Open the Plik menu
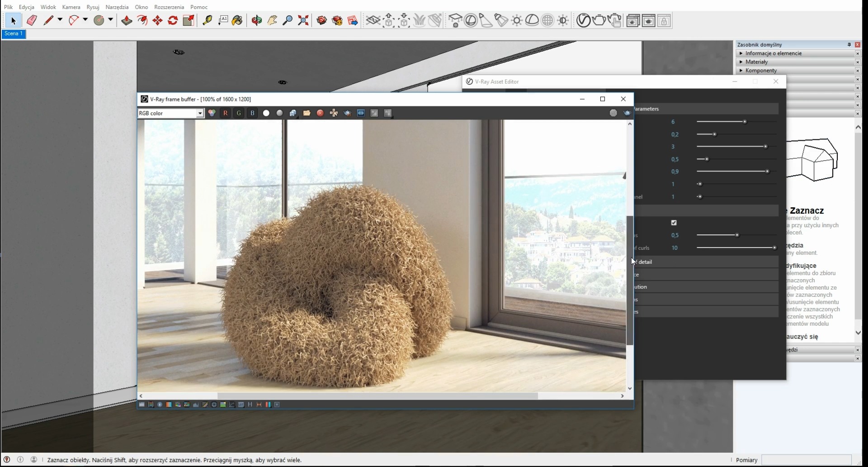The image size is (868, 467). pos(8,7)
